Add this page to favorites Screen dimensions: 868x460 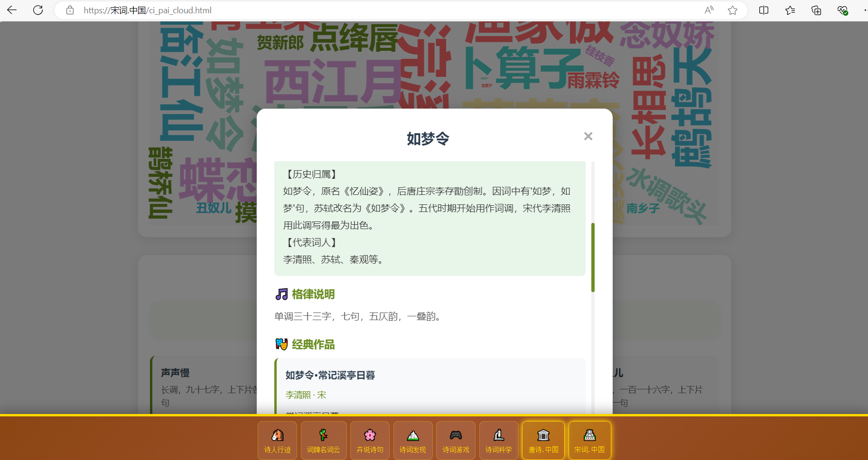click(x=733, y=10)
